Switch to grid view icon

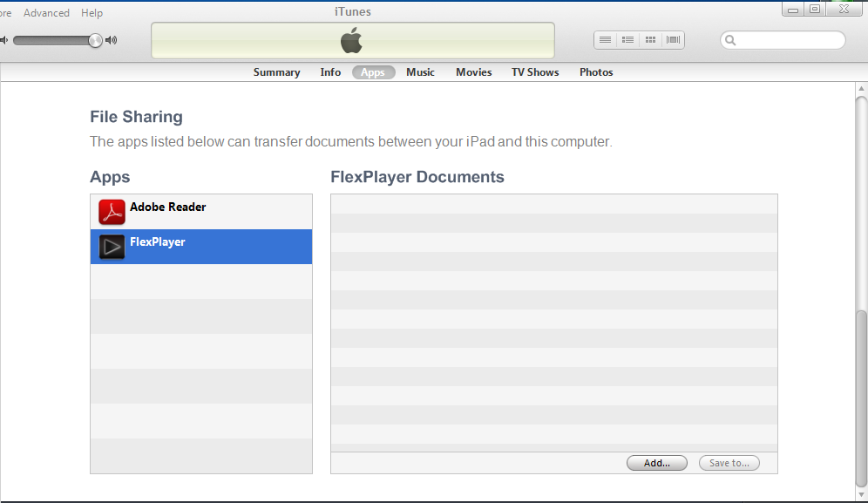(650, 40)
